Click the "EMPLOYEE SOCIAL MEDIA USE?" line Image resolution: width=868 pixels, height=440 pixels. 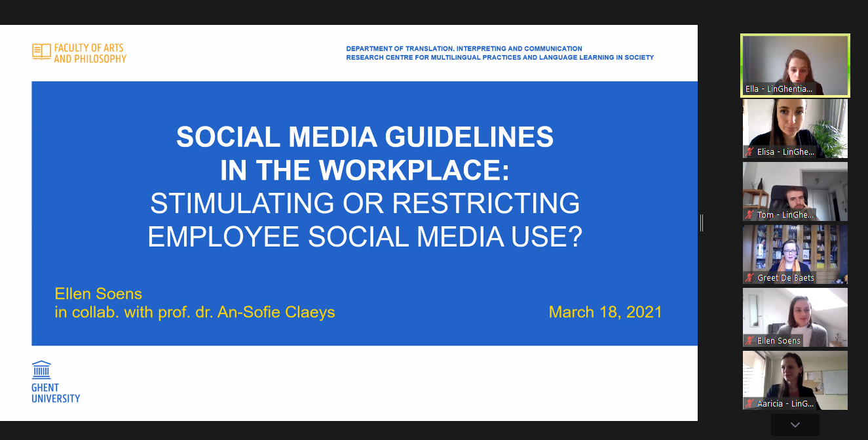point(365,237)
